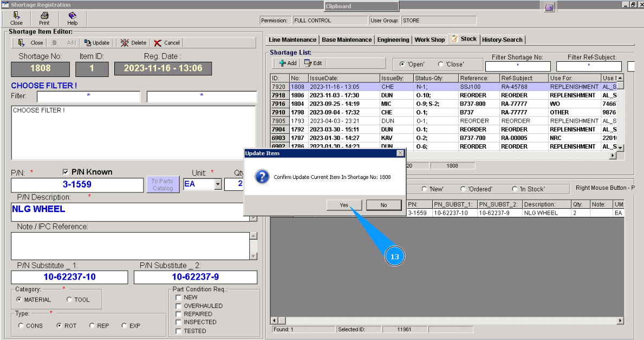This screenshot has width=644, height=340.
Task: Toggle the P/N Known checkbox
Action: click(x=66, y=172)
